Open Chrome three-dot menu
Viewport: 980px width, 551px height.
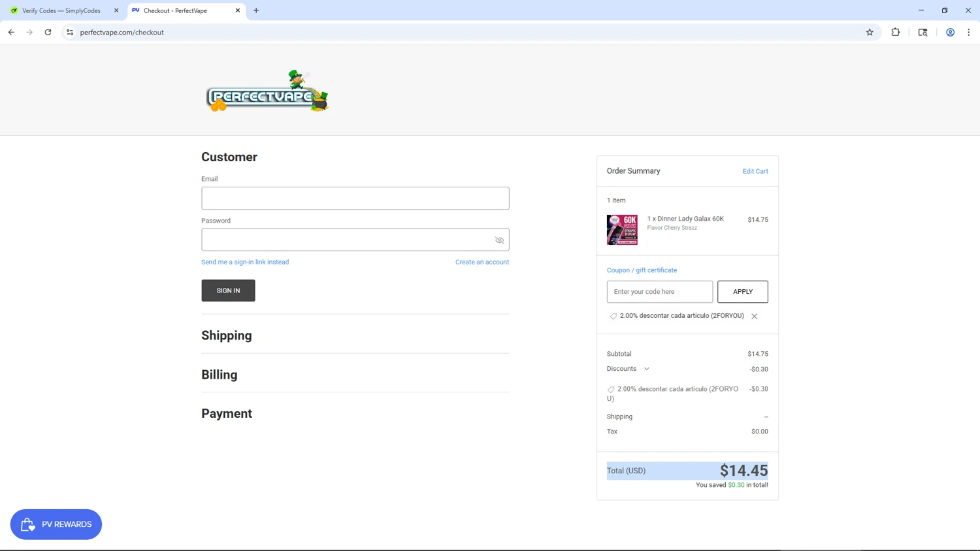tap(969, 32)
